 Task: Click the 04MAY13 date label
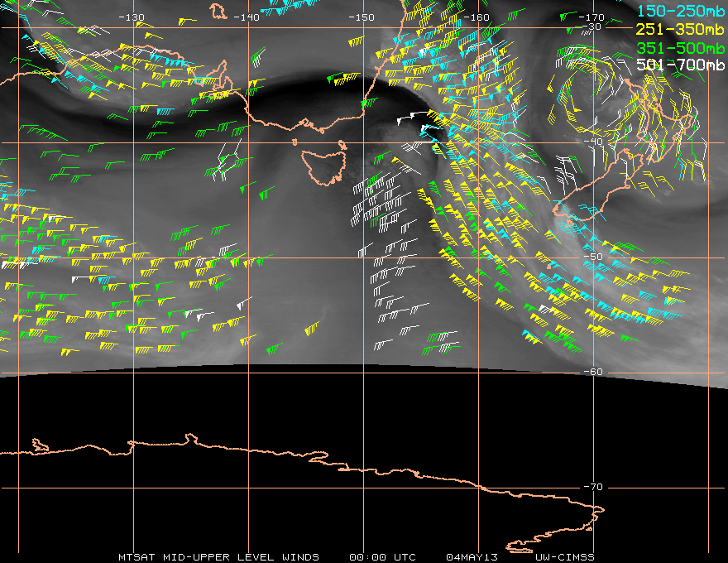[472, 557]
